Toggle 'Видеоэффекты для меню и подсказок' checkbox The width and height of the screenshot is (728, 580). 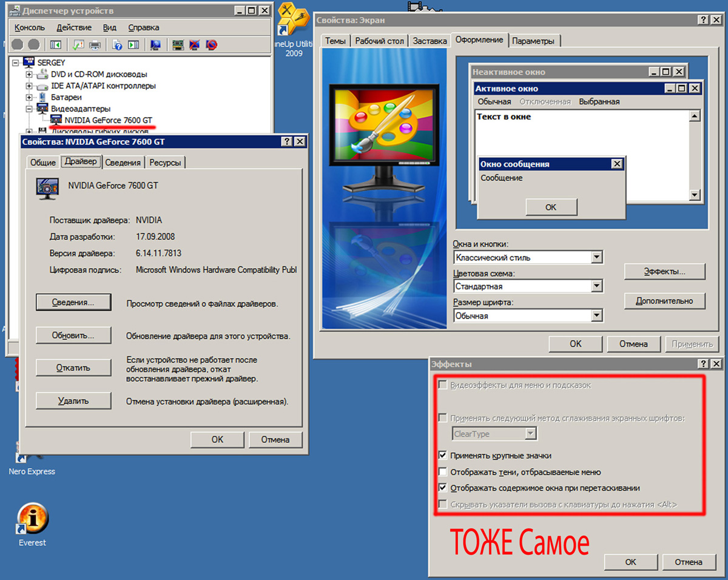point(443,385)
